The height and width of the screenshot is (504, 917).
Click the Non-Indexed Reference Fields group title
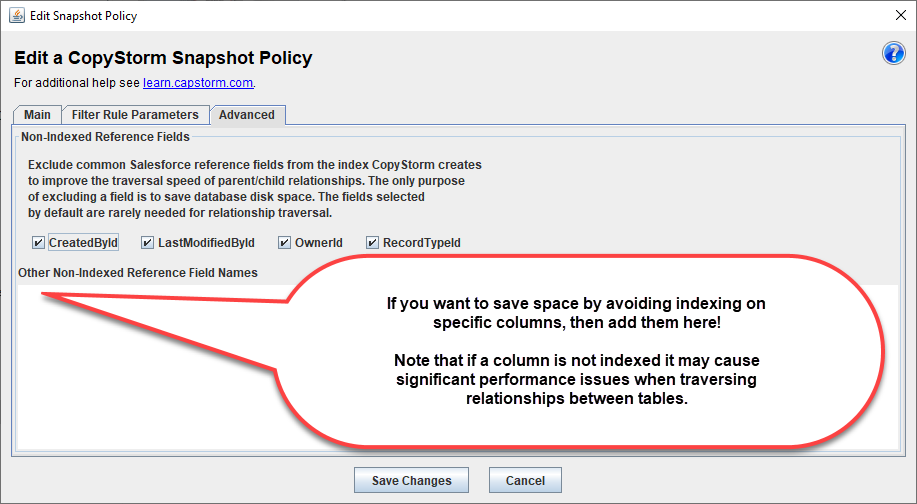105,137
